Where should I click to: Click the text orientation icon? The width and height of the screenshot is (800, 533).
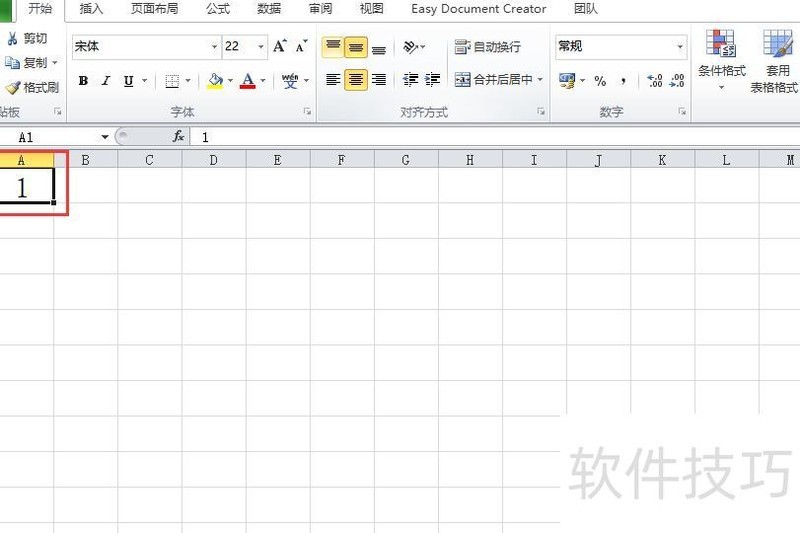click(411, 47)
